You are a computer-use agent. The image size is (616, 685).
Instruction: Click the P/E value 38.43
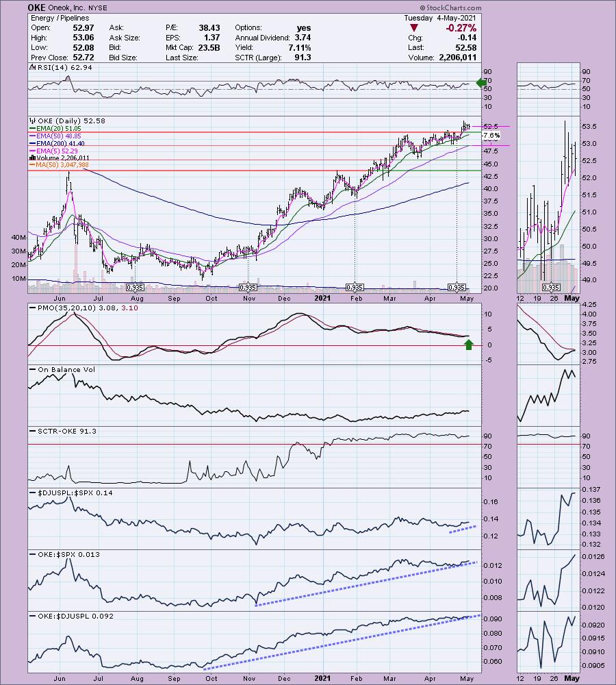[209, 27]
